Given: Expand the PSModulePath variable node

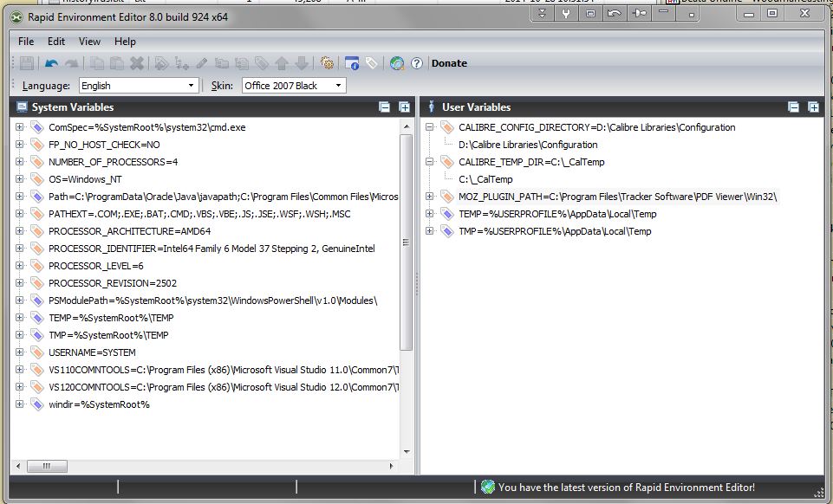Looking at the screenshot, I should [20, 300].
